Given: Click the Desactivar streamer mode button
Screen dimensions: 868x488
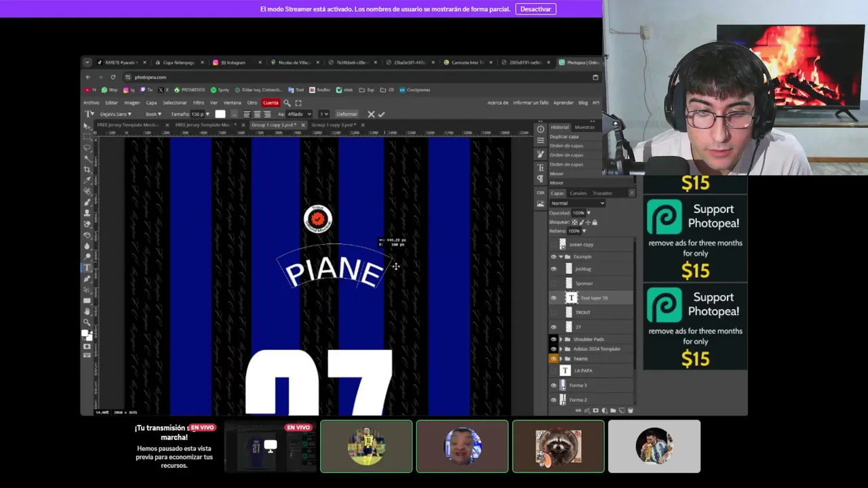Looking at the screenshot, I should pos(536,9).
